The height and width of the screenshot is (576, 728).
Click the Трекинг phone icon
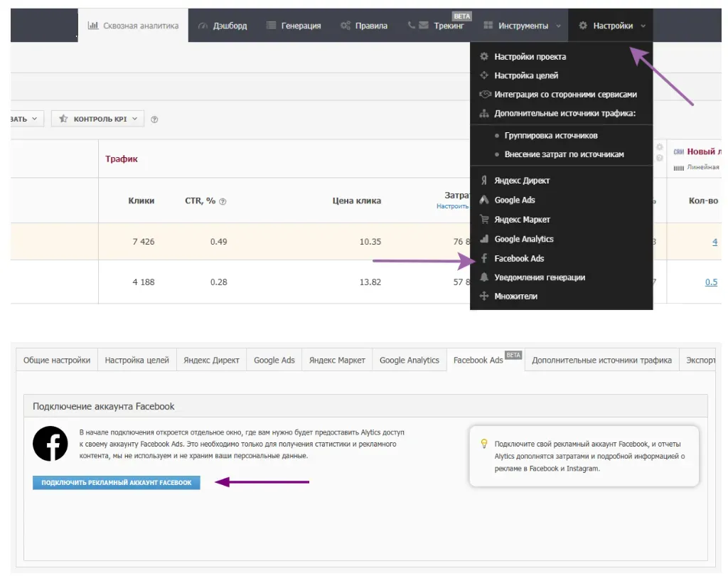412,25
